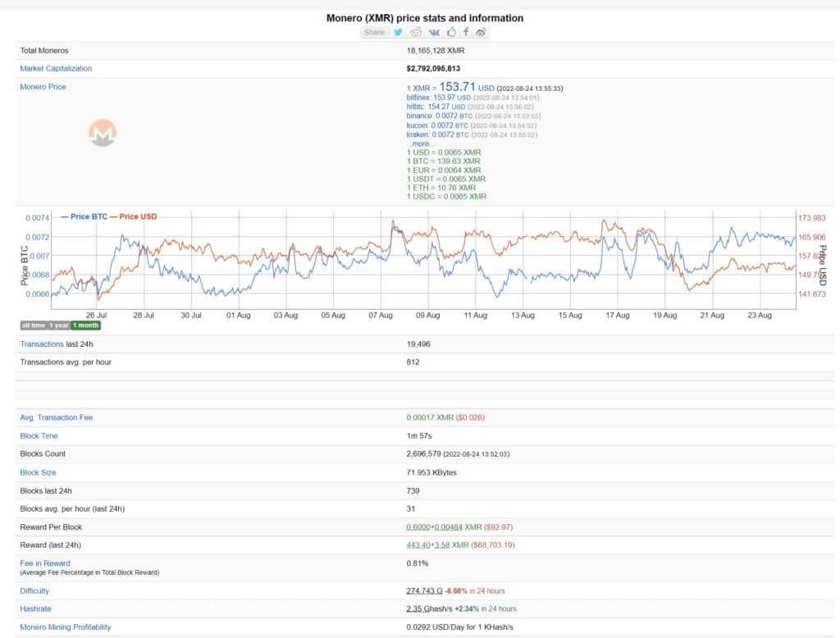Viewport: 840px width, 638px height.
Task: Share the page on Reddit
Action: point(415,32)
